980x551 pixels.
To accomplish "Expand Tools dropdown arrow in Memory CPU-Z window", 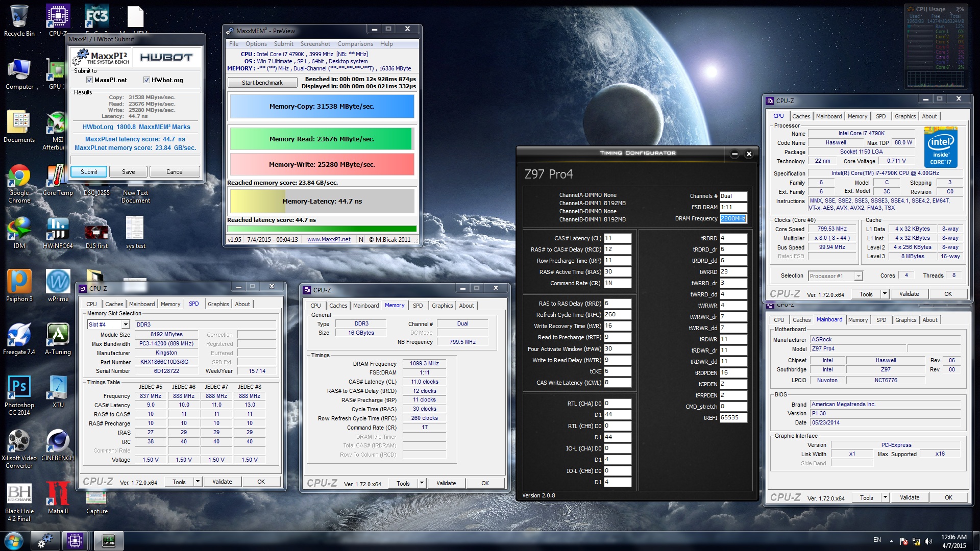I will (x=422, y=483).
